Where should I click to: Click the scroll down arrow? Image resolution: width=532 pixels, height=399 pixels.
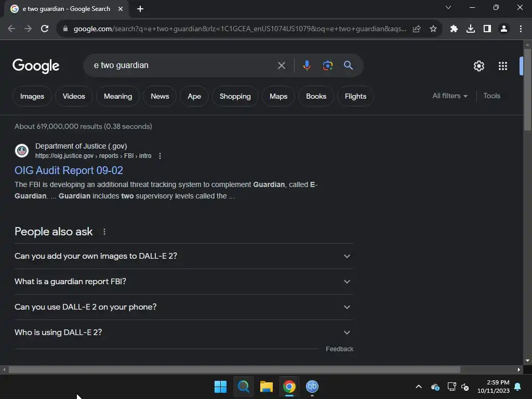(x=527, y=361)
